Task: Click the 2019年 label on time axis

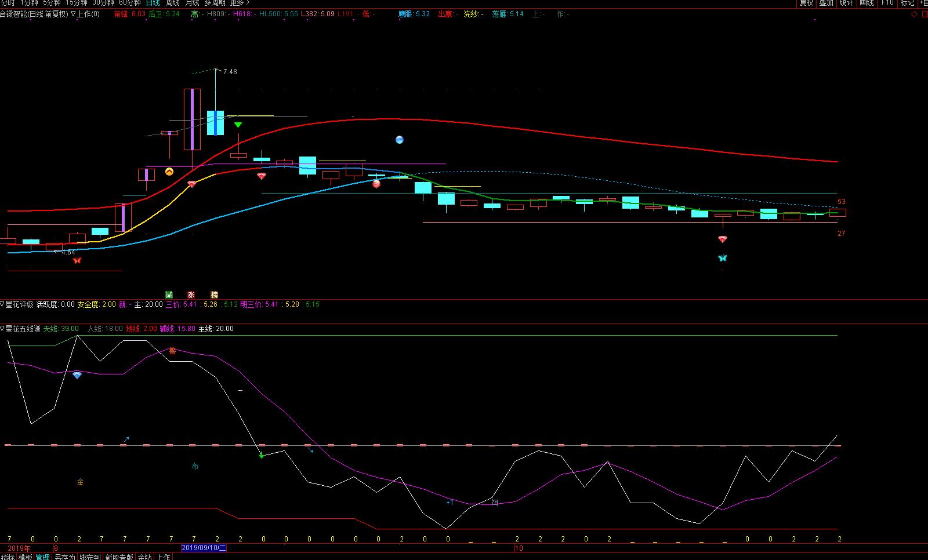Action: tap(19, 548)
